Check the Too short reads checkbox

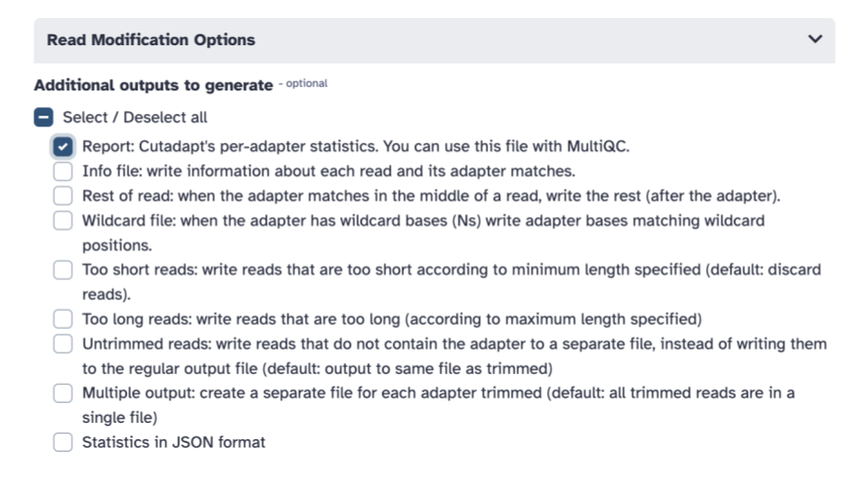click(x=62, y=269)
